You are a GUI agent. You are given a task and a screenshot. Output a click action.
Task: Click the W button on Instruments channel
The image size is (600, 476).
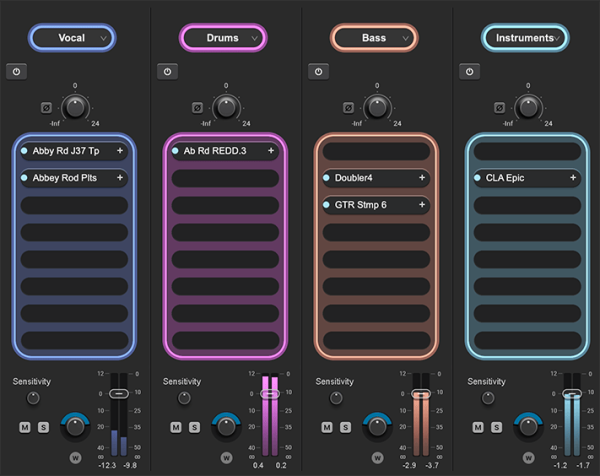[528, 458]
